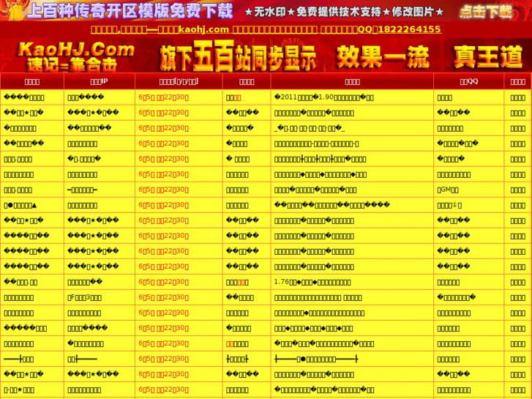Click the QQ cell containing "GM"
Screen dimensions: 532x399
[469, 190]
